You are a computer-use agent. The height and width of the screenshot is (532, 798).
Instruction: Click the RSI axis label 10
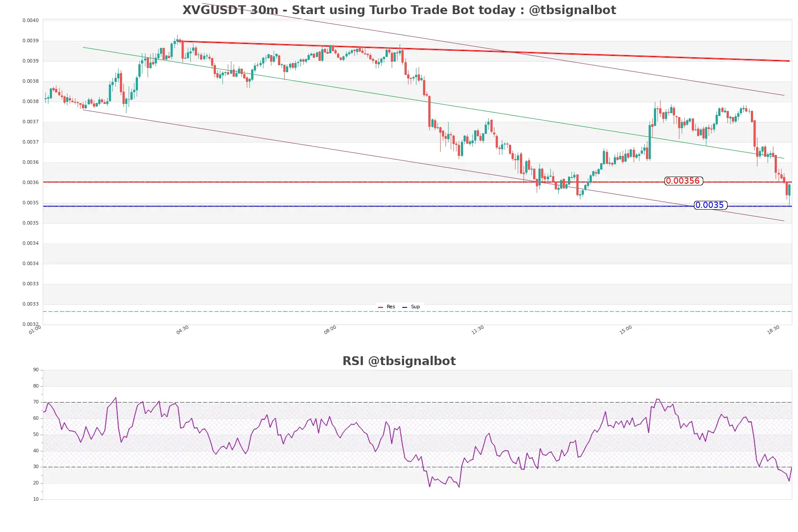pos(36,499)
